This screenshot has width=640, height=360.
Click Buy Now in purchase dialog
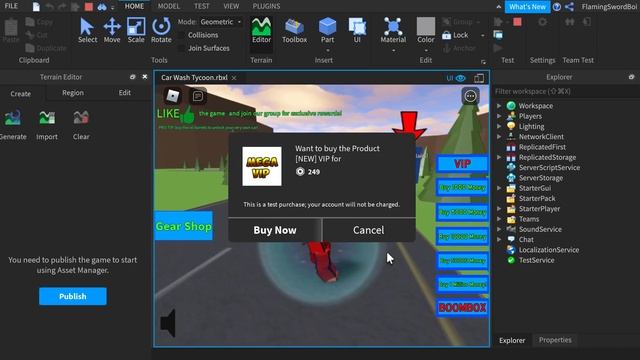275,230
